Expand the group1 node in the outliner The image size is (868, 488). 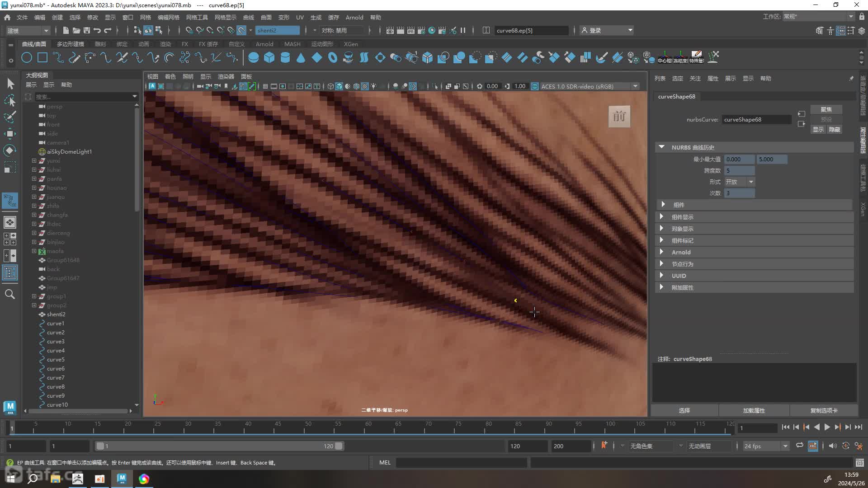(34, 296)
